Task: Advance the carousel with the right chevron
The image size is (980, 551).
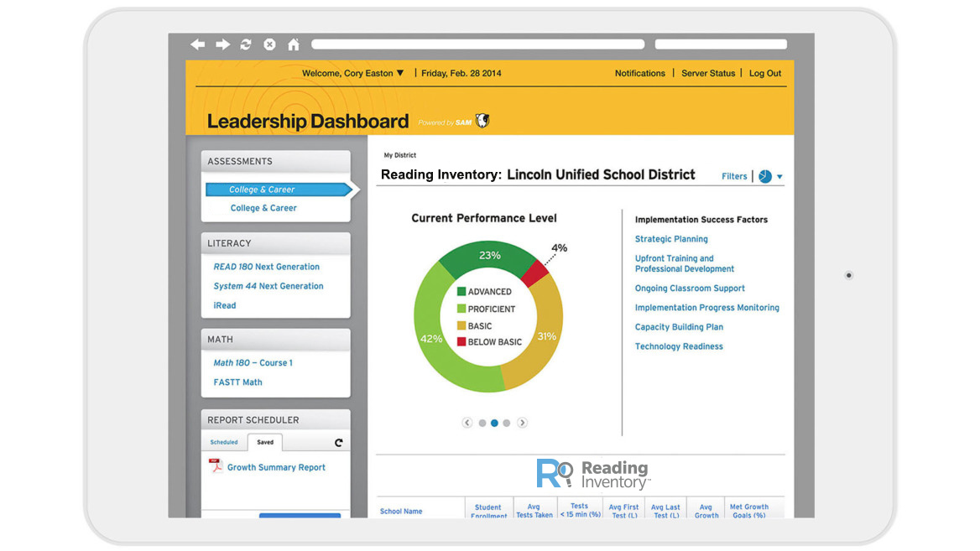Action: click(x=522, y=423)
